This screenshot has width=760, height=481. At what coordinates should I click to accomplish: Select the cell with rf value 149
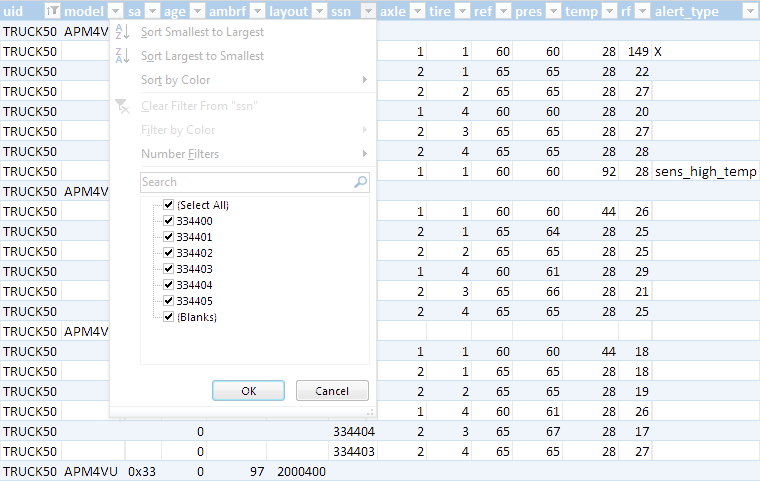coord(635,51)
